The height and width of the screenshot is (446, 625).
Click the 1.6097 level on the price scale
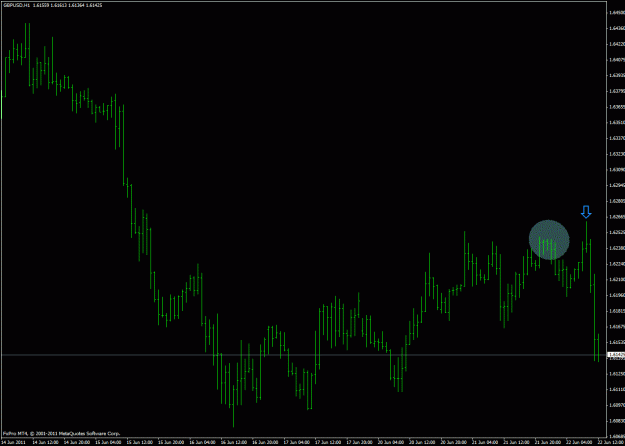(617, 405)
